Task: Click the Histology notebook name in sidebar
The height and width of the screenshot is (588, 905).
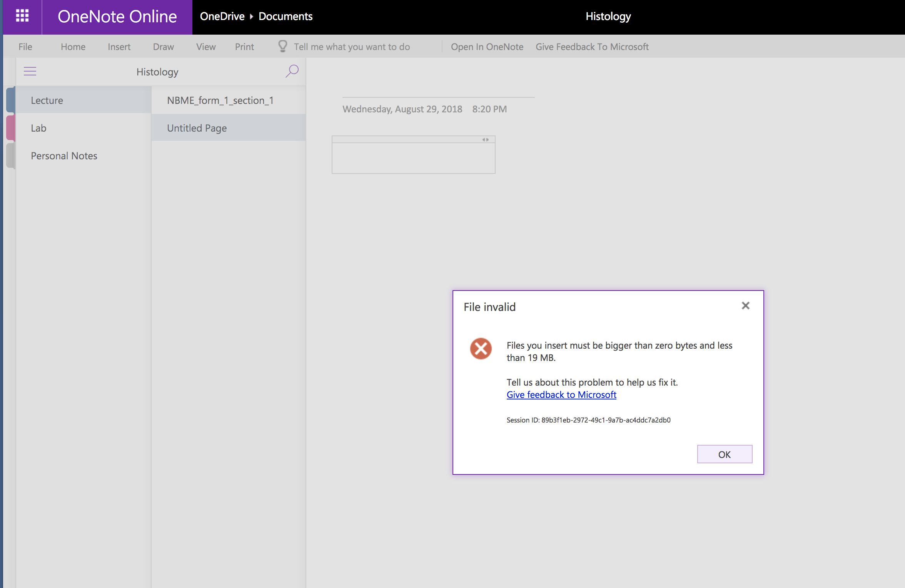Action: 157,72
